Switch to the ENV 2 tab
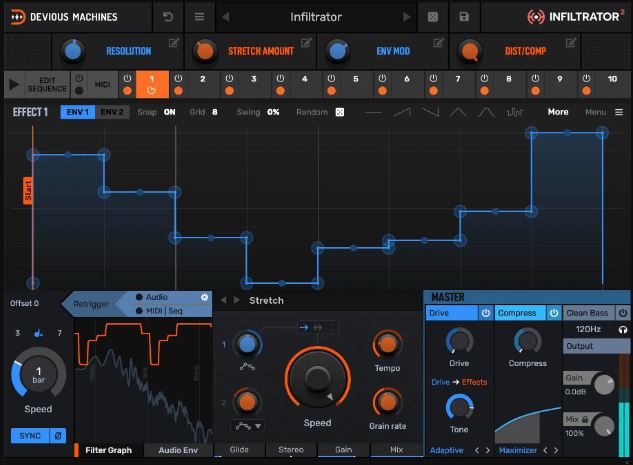Screen dimensions: 633x465 pyautogui.click(x=112, y=112)
